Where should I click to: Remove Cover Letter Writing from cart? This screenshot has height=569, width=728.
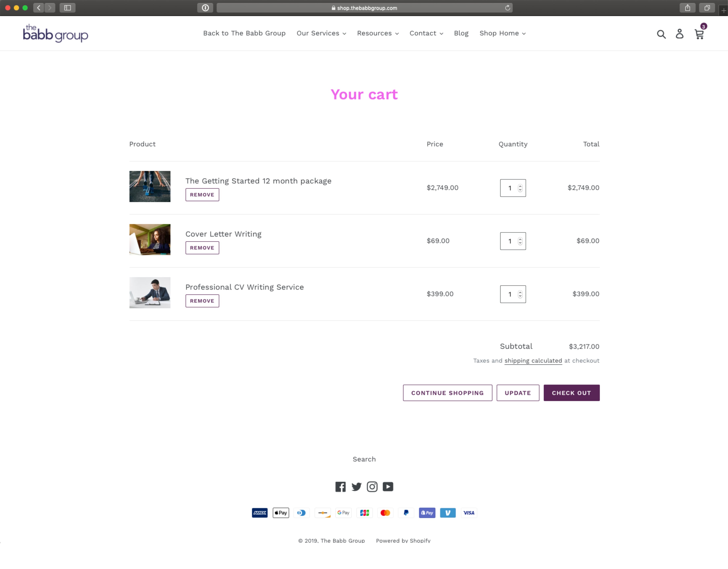[x=202, y=248]
